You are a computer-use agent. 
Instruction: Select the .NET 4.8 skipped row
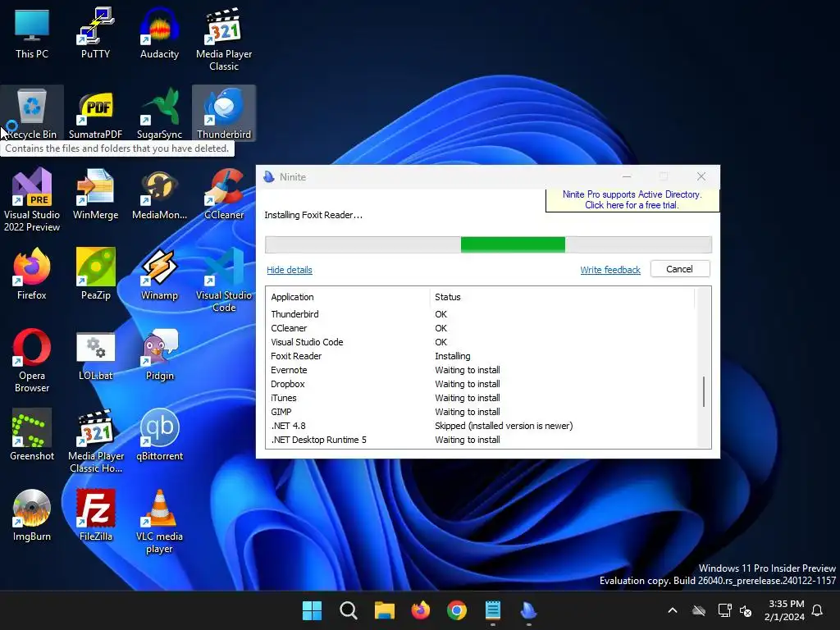click(482, 426)
